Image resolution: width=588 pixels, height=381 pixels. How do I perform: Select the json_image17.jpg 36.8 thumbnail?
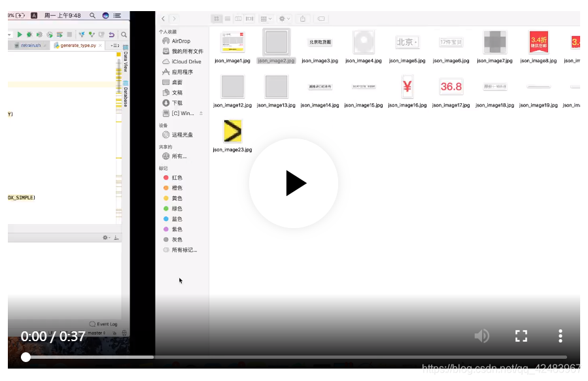click(451, 86)
